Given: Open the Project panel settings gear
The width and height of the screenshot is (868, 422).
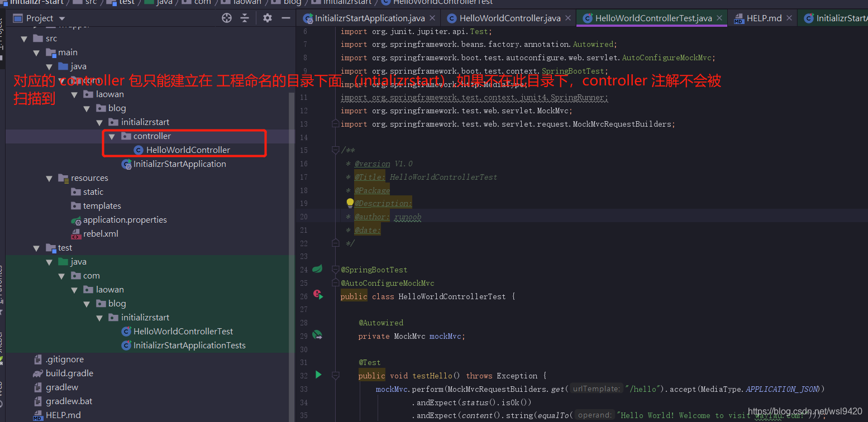Looking at the screenshot, I should 268,18.
